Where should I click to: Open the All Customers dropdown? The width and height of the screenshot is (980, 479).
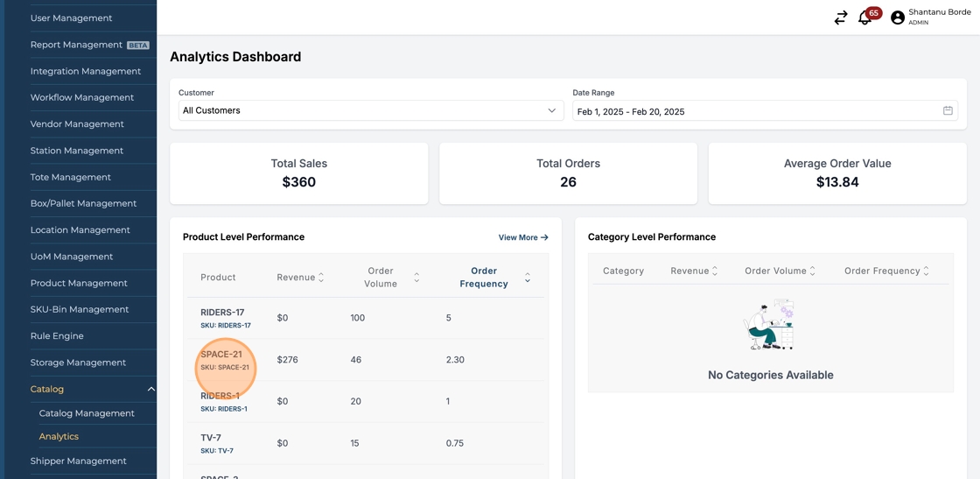pos(369,111)
